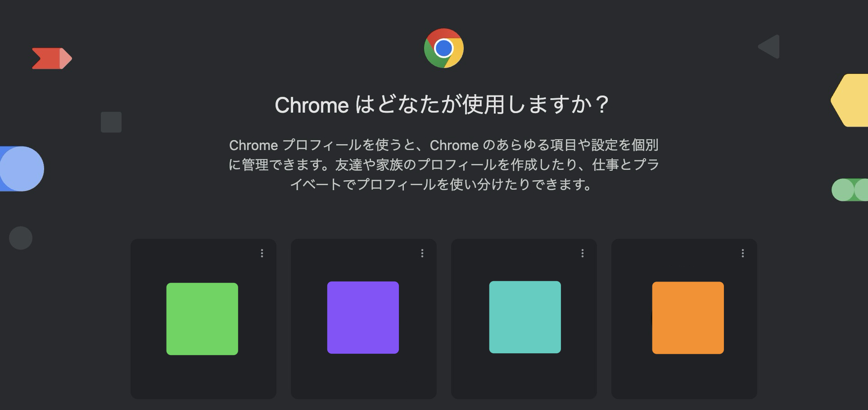Click the gray triangle shape at top right
Viewport: 868px width, 410px height.
click(x=771, y=46)
